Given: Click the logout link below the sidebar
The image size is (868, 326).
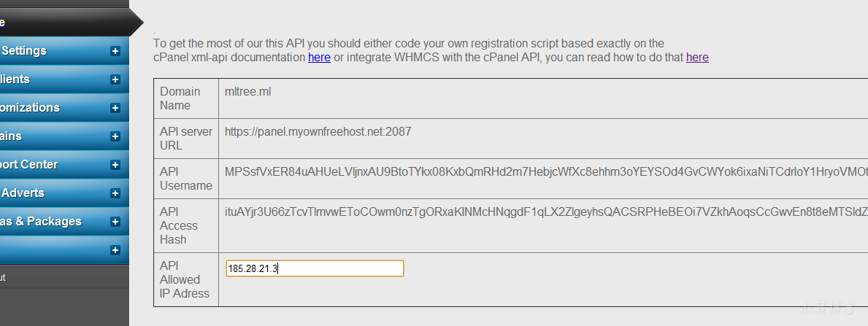Looking at the screenshot, I should (3, 278).
